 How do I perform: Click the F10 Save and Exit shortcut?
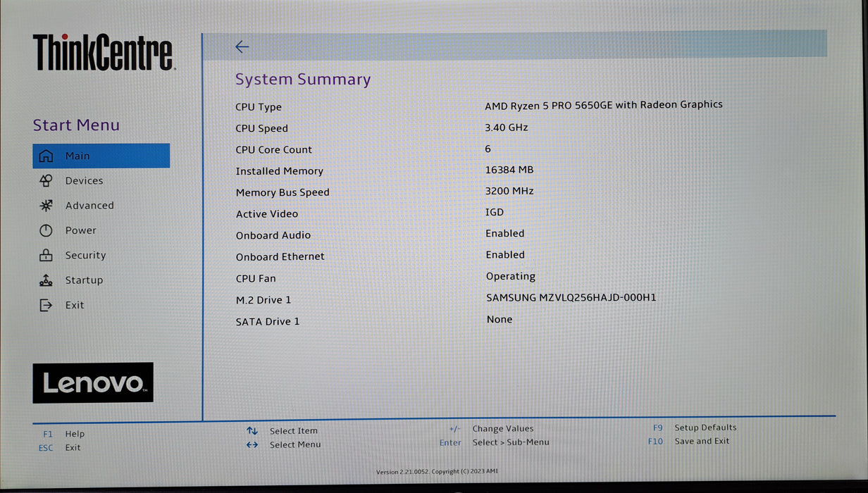689,441
